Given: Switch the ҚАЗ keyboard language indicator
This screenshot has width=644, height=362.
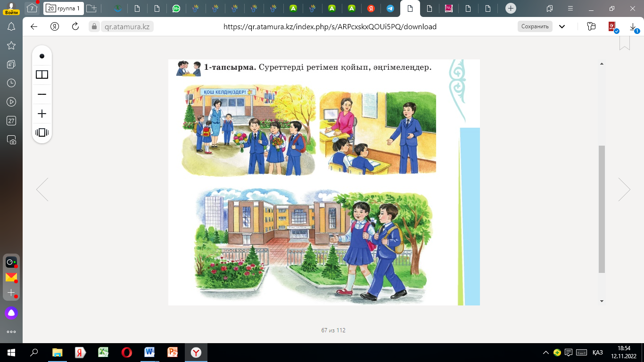Looking at the screenshot, I should tap(598, 352).
